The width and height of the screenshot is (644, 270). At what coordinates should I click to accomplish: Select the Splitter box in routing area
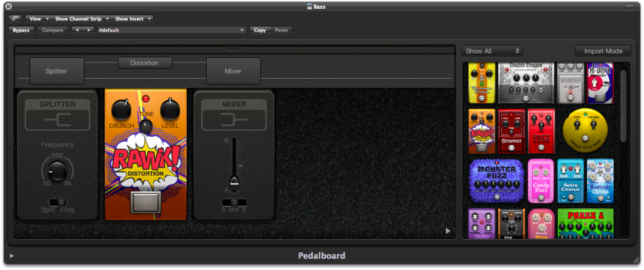pyautogui.click(x=57, y=71)
